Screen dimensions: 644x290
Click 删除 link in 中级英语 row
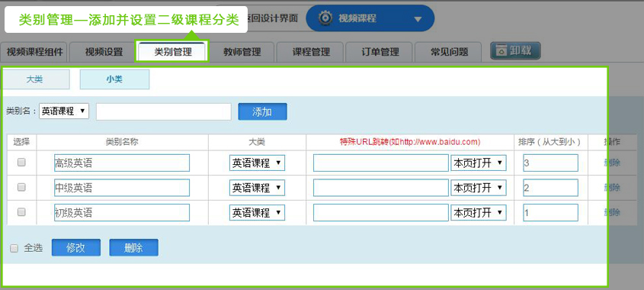click(x=612, y=188)
